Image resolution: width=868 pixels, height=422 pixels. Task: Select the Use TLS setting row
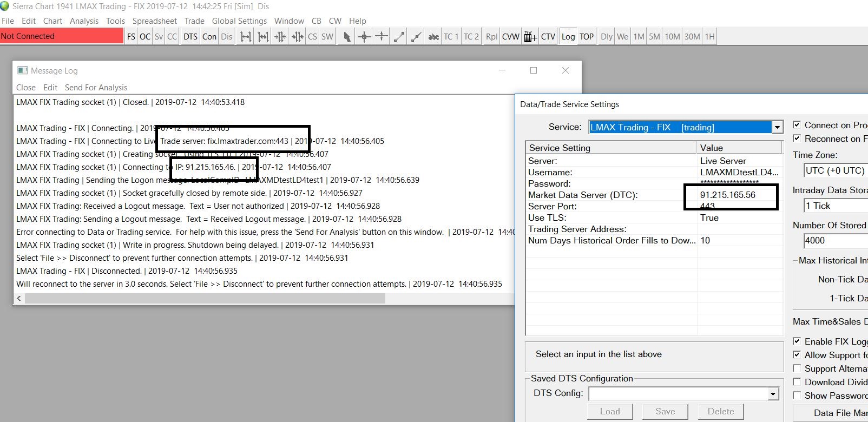point(654,217)
